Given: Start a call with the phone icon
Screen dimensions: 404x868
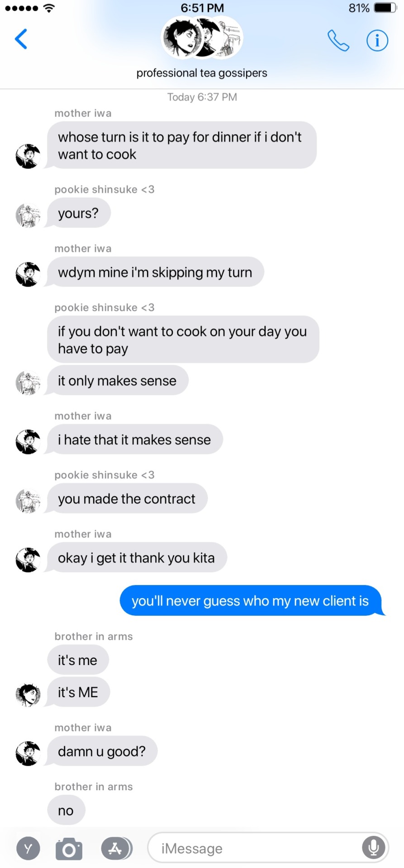Looking at the screenshot, I should tap(338, 41).
